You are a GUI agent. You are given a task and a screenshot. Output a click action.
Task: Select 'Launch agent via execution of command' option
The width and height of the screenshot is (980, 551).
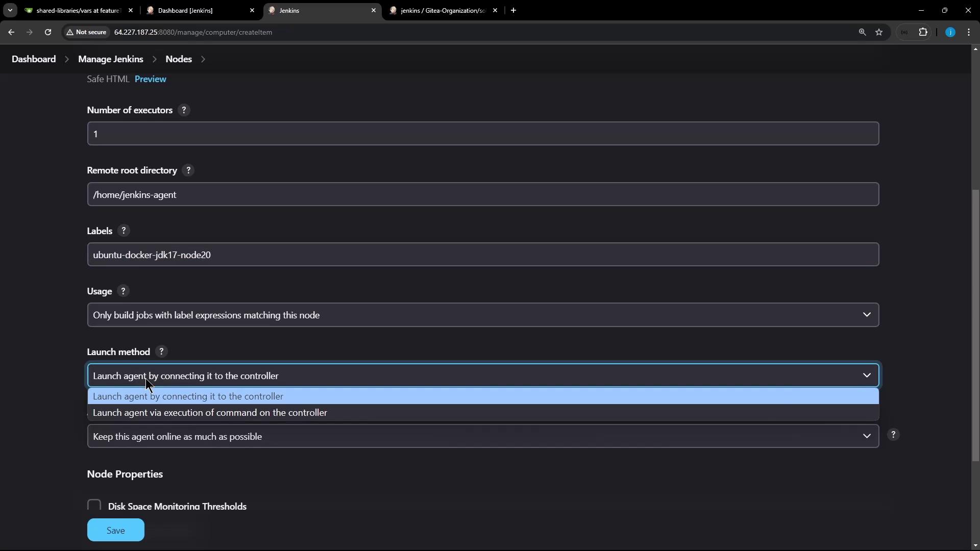[210, 413]
